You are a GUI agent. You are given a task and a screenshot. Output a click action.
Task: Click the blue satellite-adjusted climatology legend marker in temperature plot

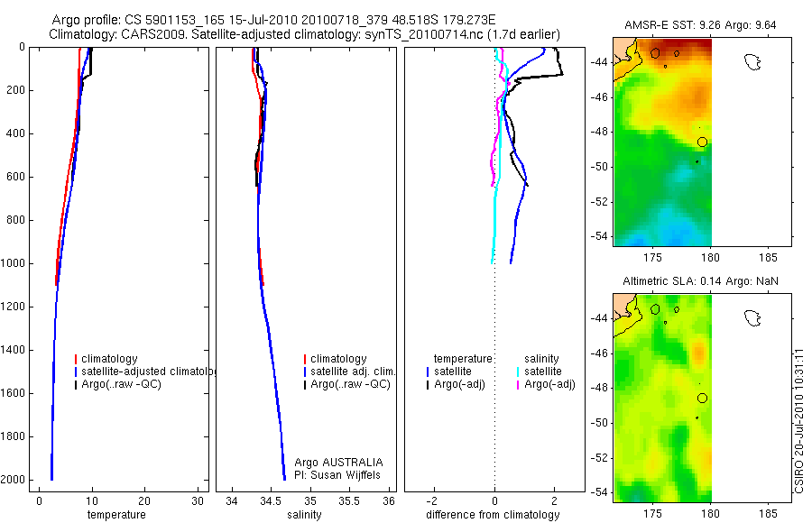[x=76, y=372]
